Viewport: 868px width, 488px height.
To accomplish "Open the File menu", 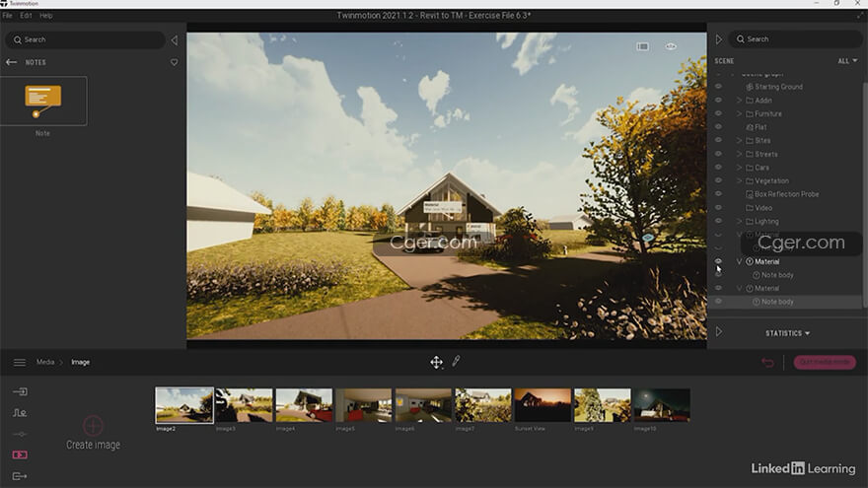I will [x=7, y=16].
